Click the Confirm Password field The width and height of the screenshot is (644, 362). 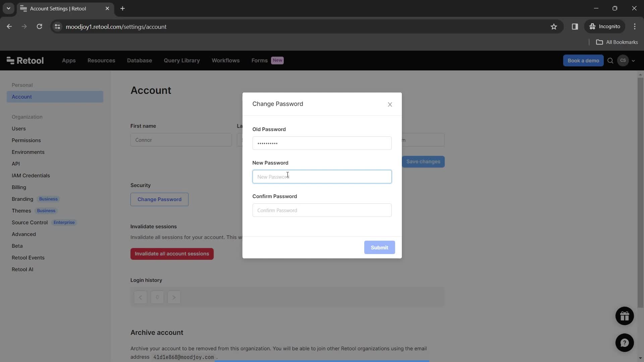tap(322, 210)
